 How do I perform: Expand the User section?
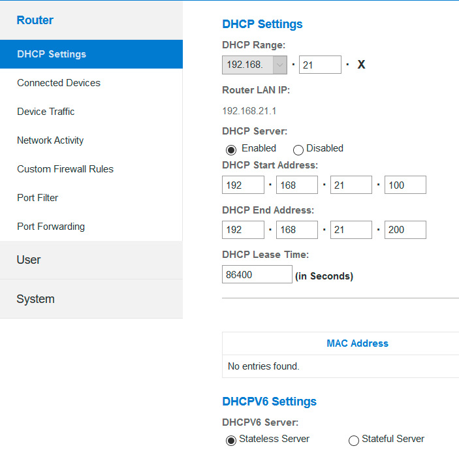[x=29, y=260]
